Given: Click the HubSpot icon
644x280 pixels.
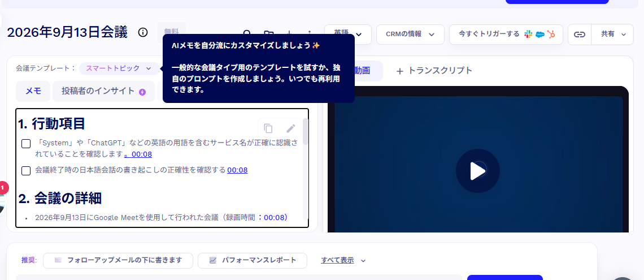Looking at the screenshot, I should (551, 35).
